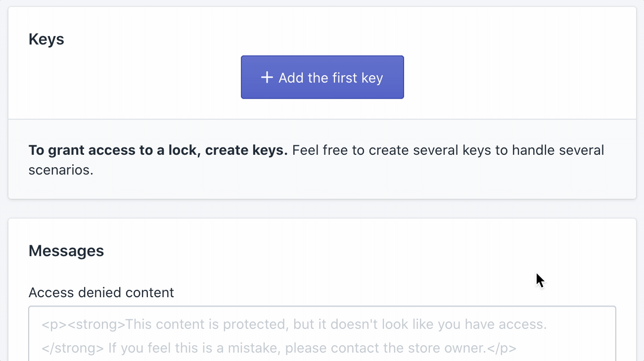Click the '<p><strong>' placeholder opening tag

pos(83,325)
